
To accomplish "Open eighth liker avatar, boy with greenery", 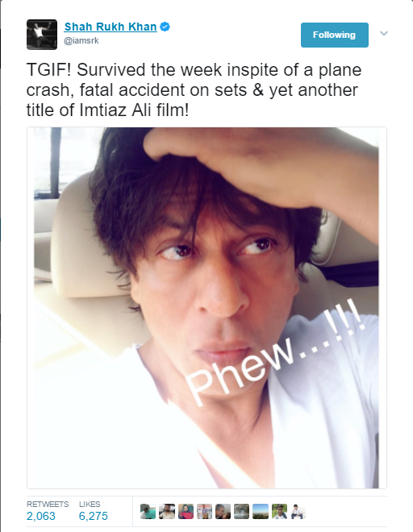I will (x=279, y=511).
